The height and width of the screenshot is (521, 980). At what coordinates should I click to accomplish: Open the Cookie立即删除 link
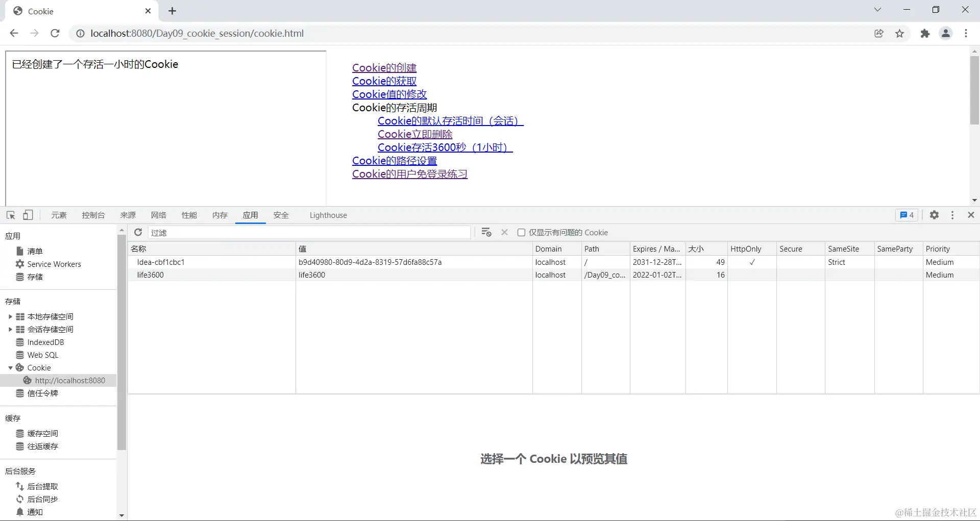click(415, 134)
